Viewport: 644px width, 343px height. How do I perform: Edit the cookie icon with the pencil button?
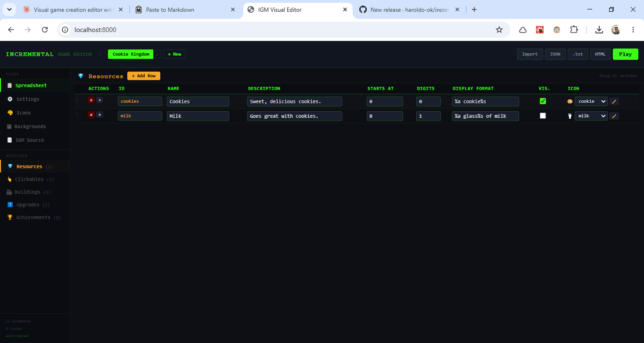click(614, 101)
